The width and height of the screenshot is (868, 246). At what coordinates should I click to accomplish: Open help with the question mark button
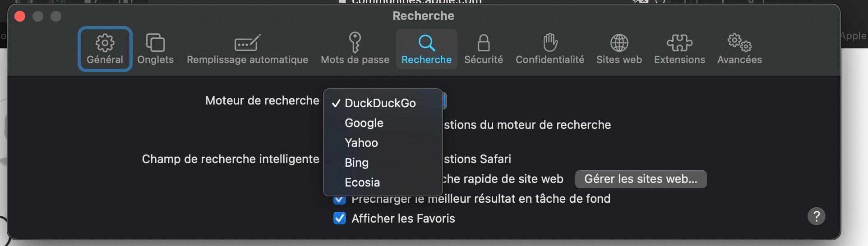816,216
